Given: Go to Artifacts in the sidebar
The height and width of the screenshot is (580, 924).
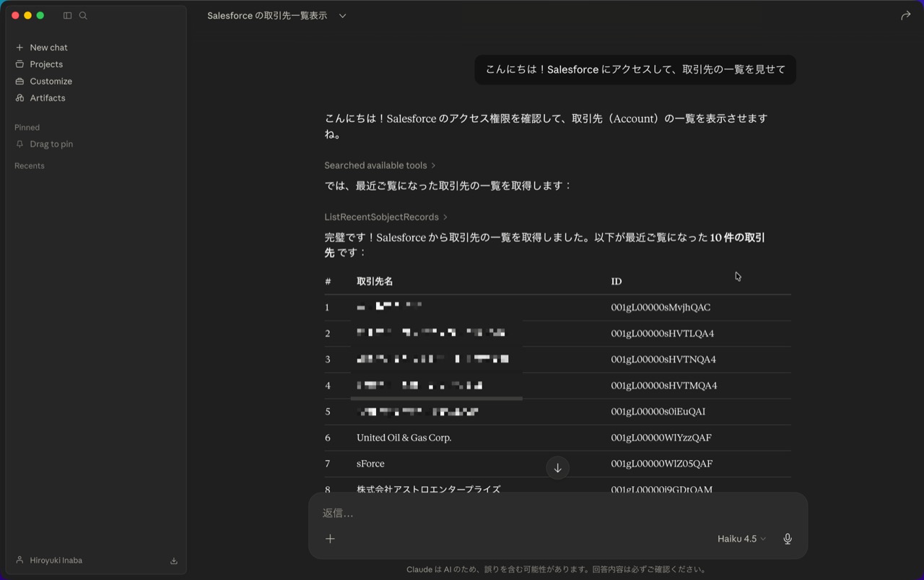Looking at the screenshot, I should point(47,98).
